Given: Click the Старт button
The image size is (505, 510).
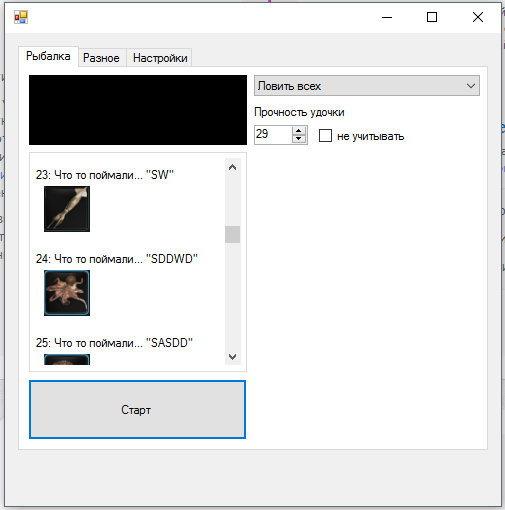Looking at the screenshot, I should point(137,409).
